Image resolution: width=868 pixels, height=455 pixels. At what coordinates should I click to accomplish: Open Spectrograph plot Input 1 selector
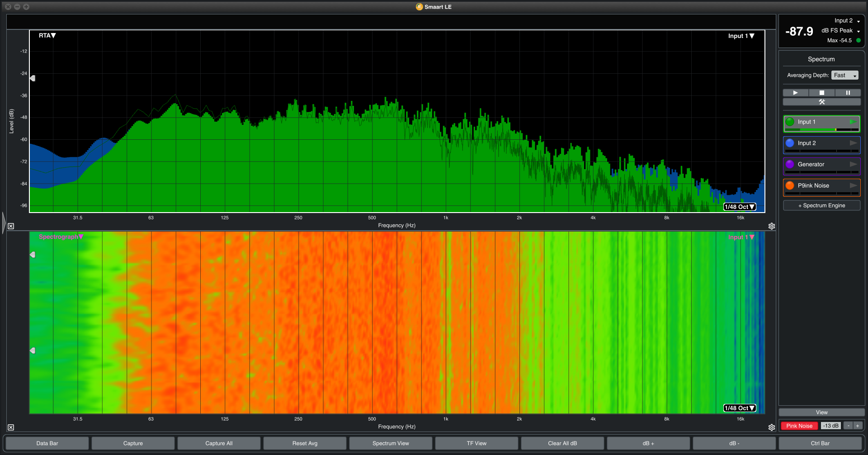coord(741,237)
